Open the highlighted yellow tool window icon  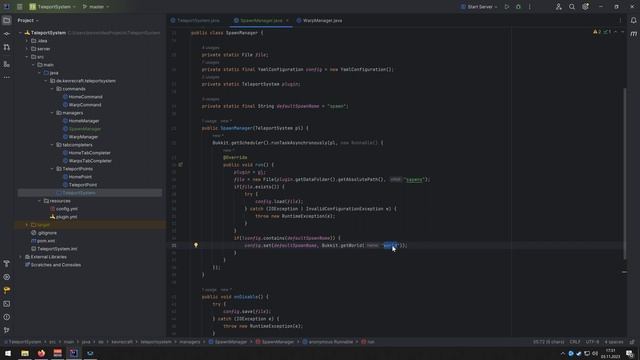tap(7, 290)
